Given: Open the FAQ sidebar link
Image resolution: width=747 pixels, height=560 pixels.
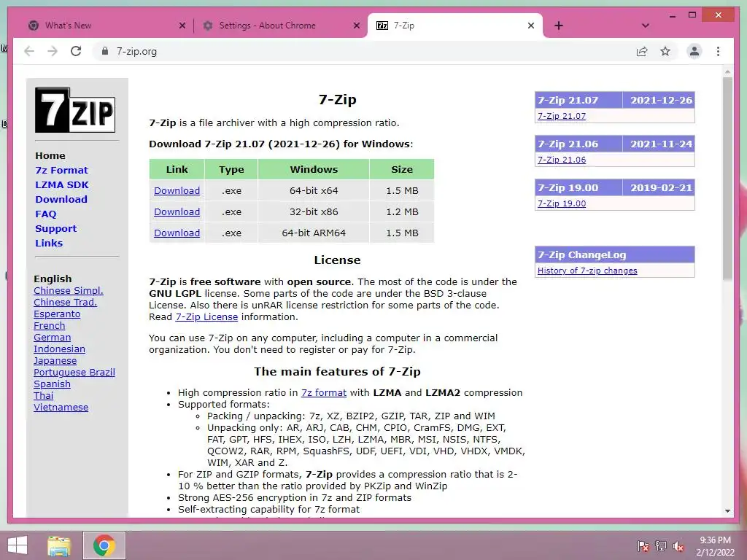Looking at the screenshot, I should [x=46, y=214].
